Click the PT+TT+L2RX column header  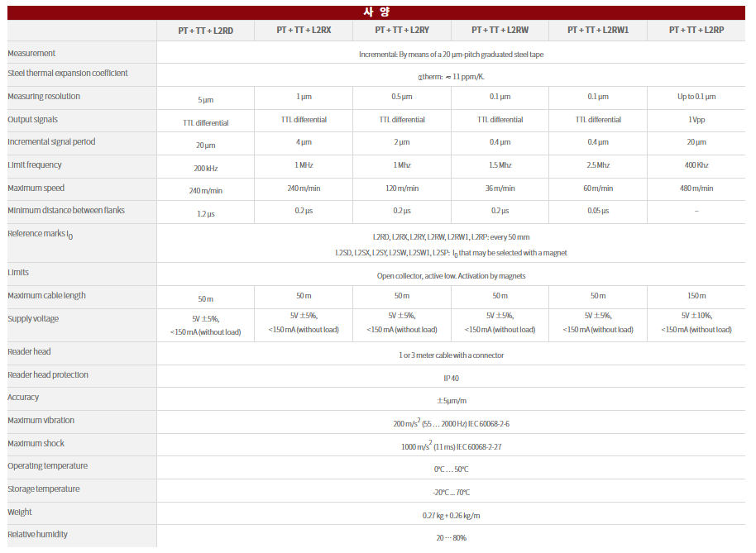304,30
